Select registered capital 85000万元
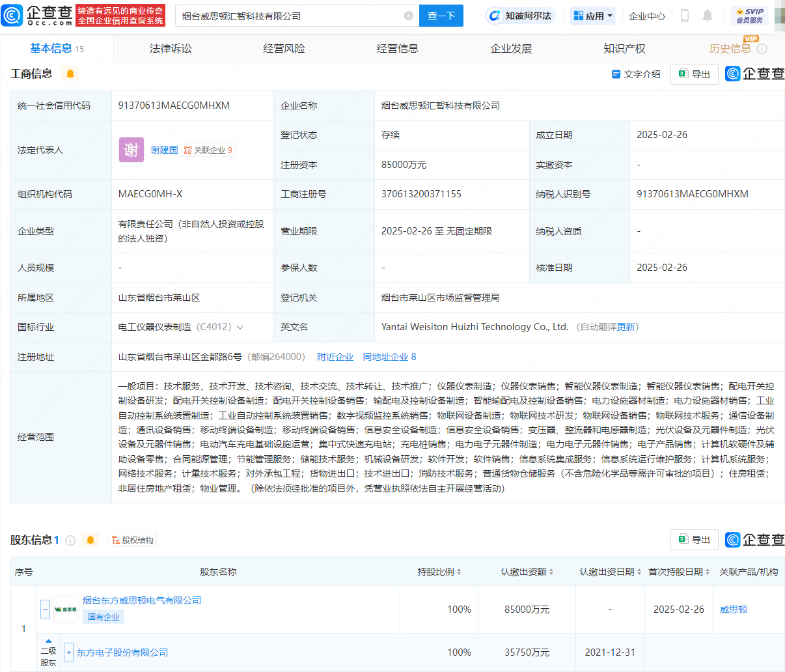 404,165
